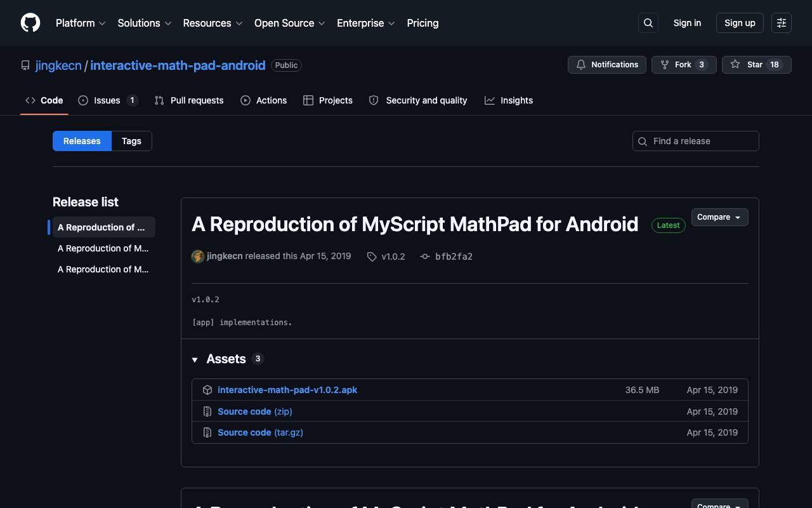This screenshot has width=812, height=508.
Task: Click the tag icon next to v1.0.2
Action: click(x=372, y=257)
